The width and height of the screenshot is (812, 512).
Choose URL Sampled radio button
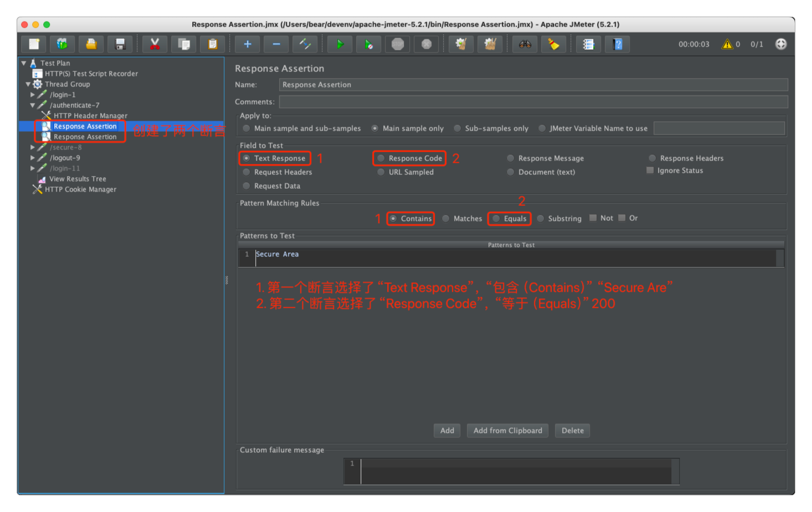405,172
